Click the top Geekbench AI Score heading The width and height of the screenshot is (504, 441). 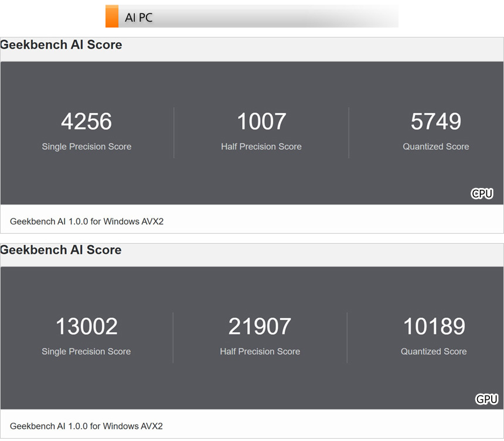pos(61,45)
